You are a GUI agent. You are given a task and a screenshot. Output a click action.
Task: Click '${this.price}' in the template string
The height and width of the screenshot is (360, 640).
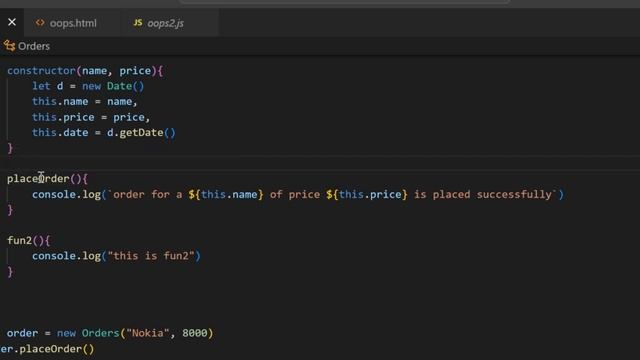[367, 194]
